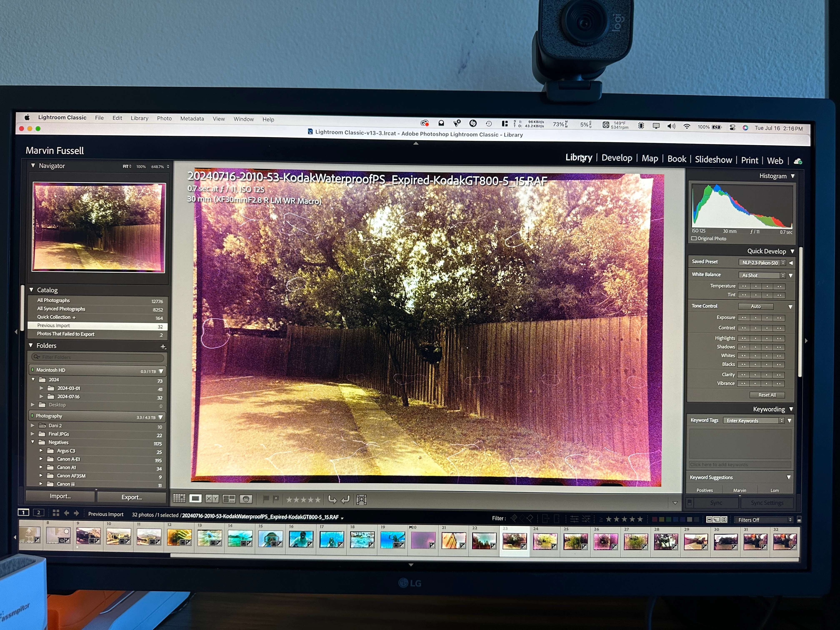The height and width of the screenshot is (630, 840).
Task: Filter filmstrip by red color label
Action: click(x=654, y=519)
